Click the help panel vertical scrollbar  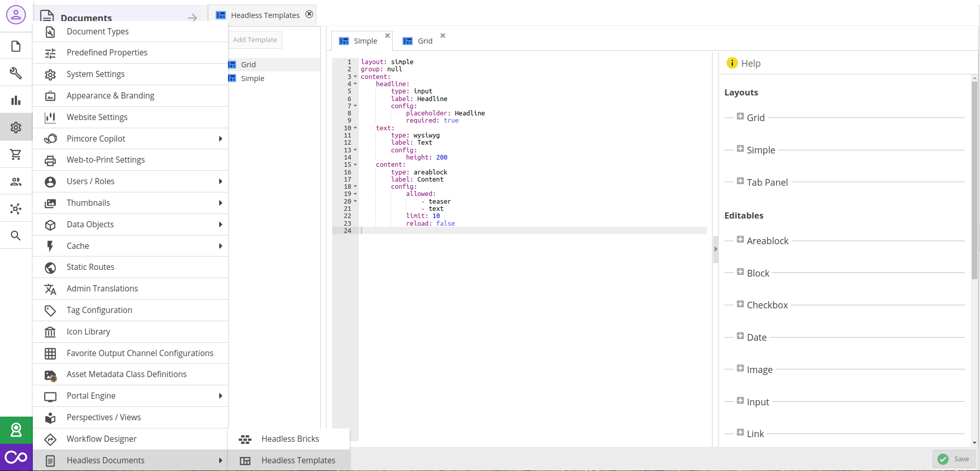[974, 180]
